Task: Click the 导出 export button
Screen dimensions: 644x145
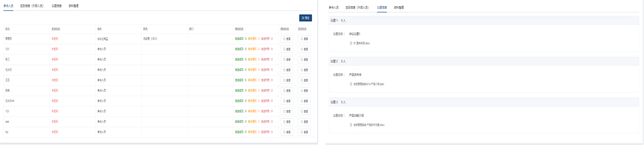Action: pos(305,18)
